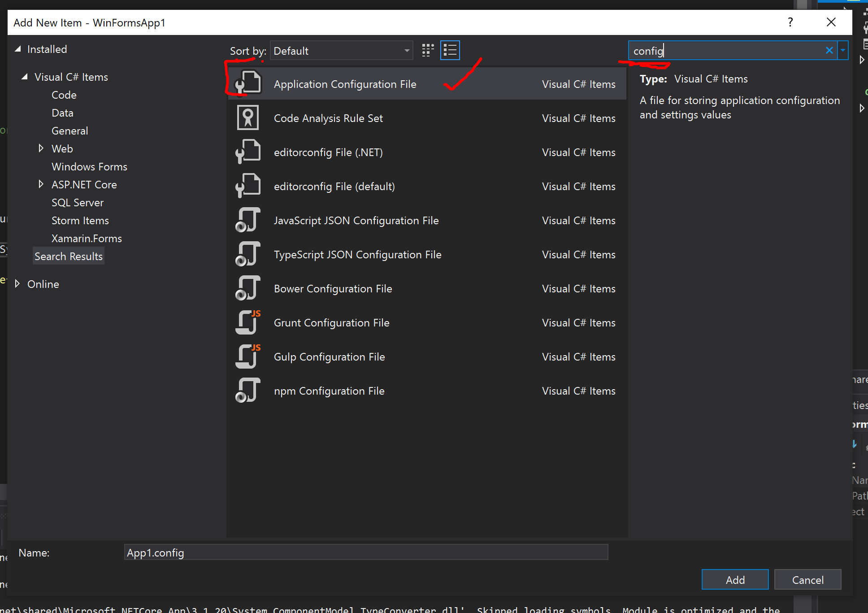This screenshot has width=868, height=613.
Task: Select Code Analysis Rule Set row text
Action: click(328, 118)
